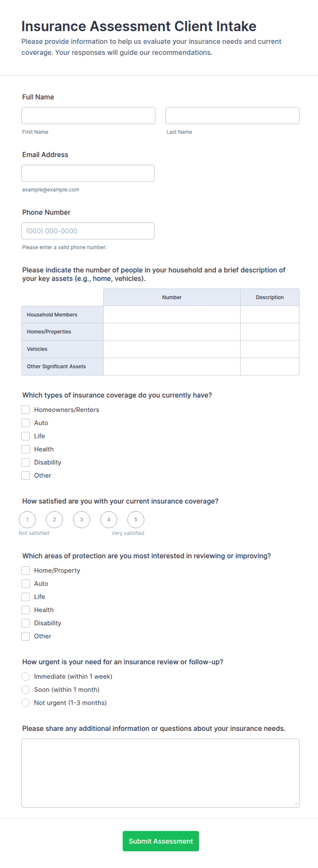Submit the form with Submit Assessment button
Viewport: 318px width, 868px height.
[x=161, y=841]
